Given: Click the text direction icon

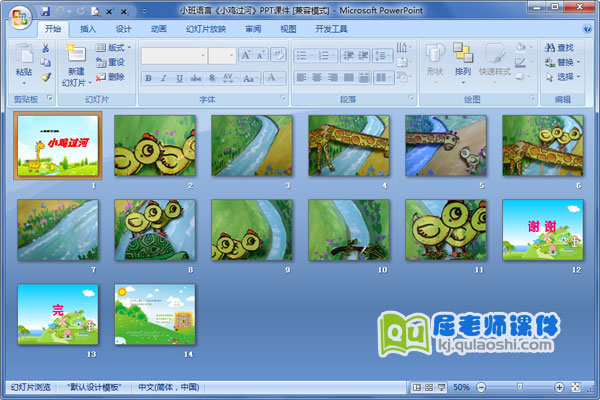Looking at the screenshot, I should 403,47.
